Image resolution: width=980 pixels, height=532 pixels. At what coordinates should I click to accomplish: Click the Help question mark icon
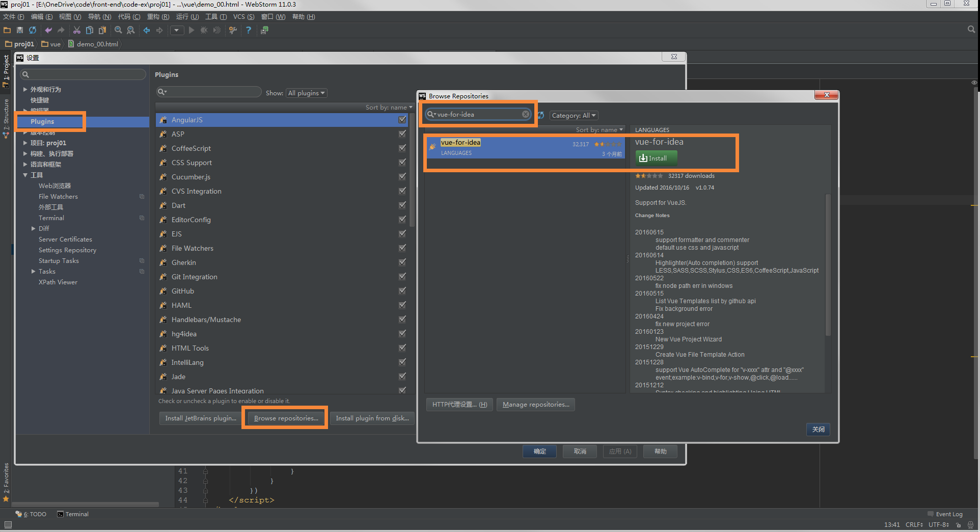(x=249, y=30)
